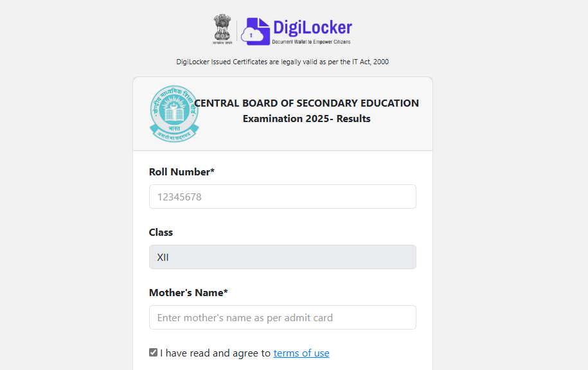Click the Government of India emblem
This screenshot has height=370, width=588.
click(222, 30)
